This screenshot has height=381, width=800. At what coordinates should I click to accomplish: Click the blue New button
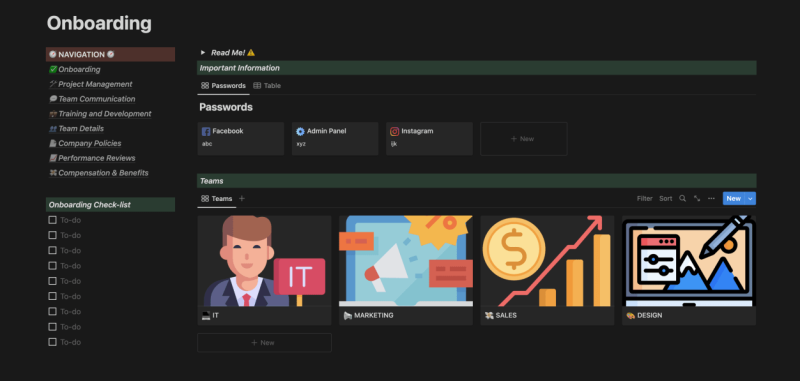pos(734,199)
